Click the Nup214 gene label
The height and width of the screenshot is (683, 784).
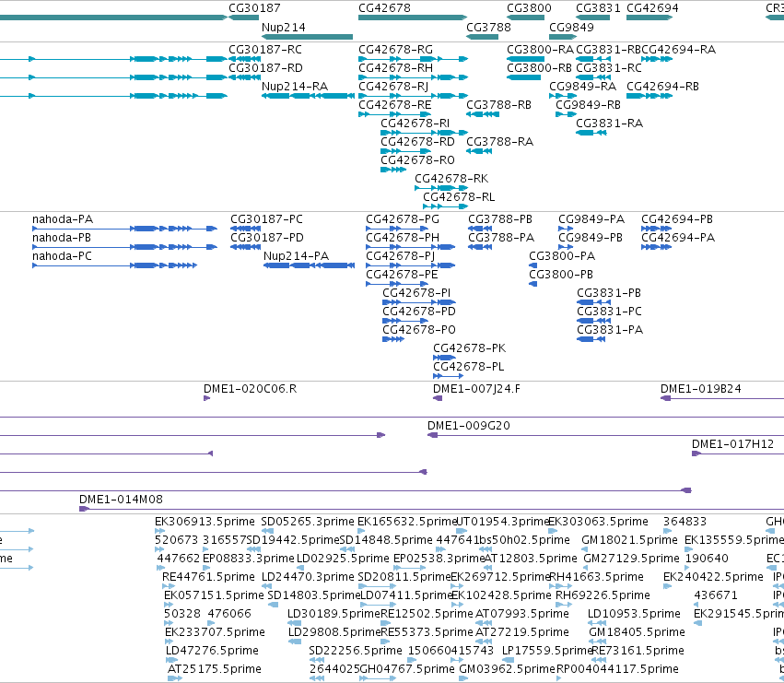284,27
